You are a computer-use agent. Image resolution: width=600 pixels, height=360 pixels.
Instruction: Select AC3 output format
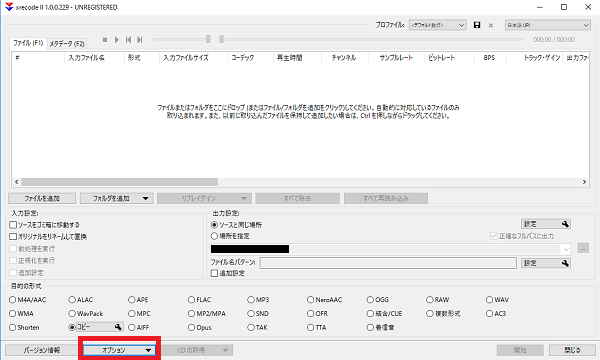pyautogui.click(x=489, y=314)
